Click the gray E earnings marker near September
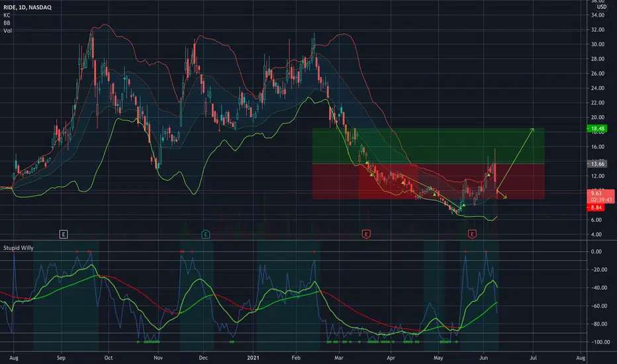The width and height of the screenshot is (617, 364). coord(64,234)
